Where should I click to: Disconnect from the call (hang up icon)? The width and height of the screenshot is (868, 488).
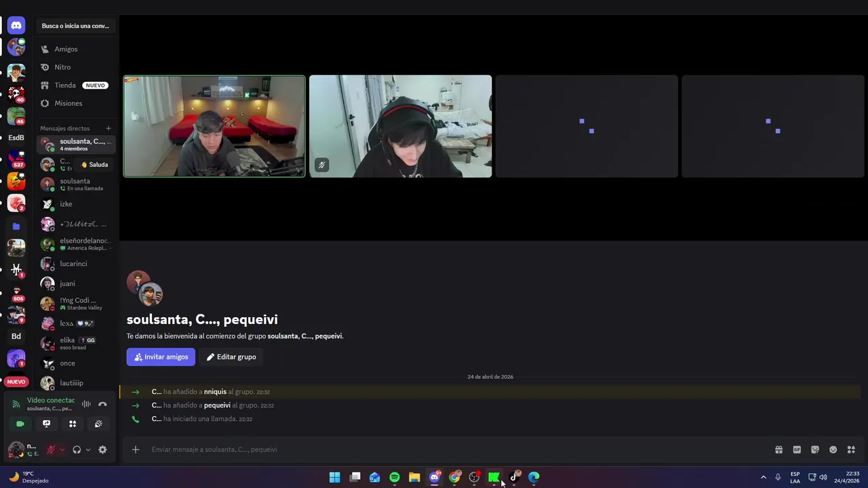[x=102, y=404]
